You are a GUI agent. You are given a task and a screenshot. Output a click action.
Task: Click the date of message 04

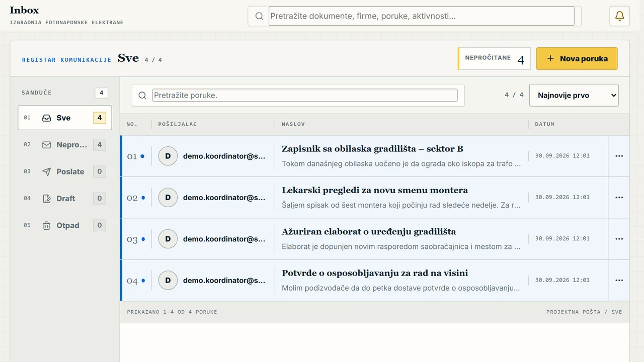(x=562, y=280)
